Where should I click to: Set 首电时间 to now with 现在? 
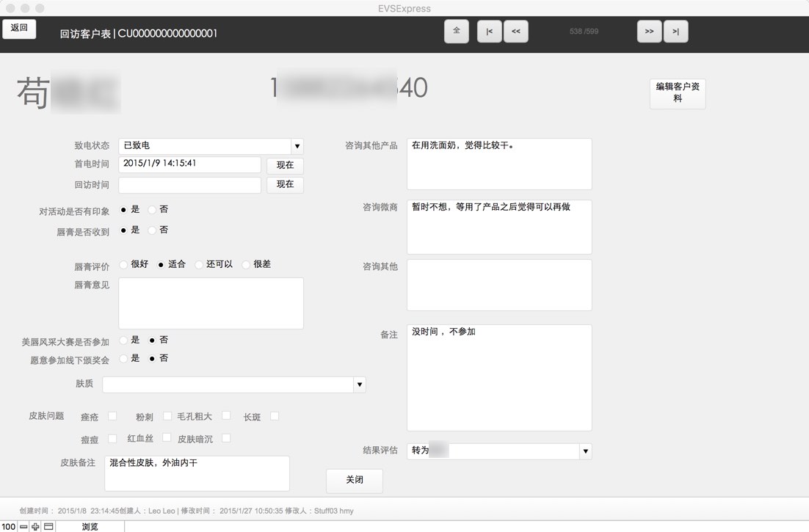(x=285, y=165)
